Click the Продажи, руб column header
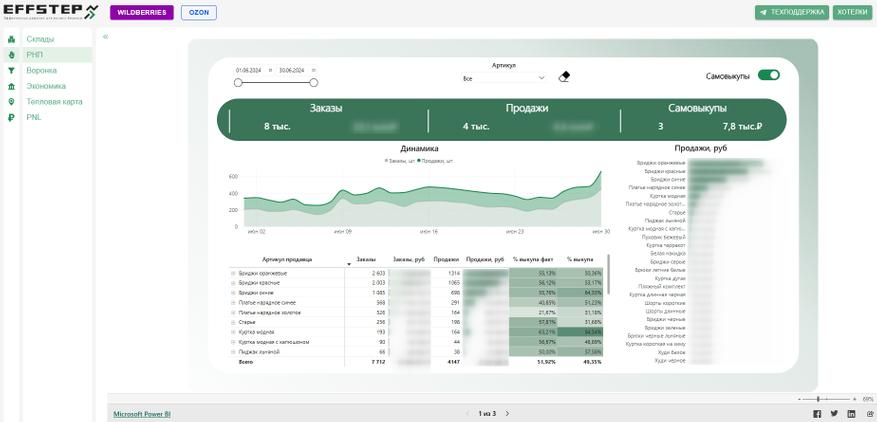The height and width of the screenshot is (422, 877). 485,260
